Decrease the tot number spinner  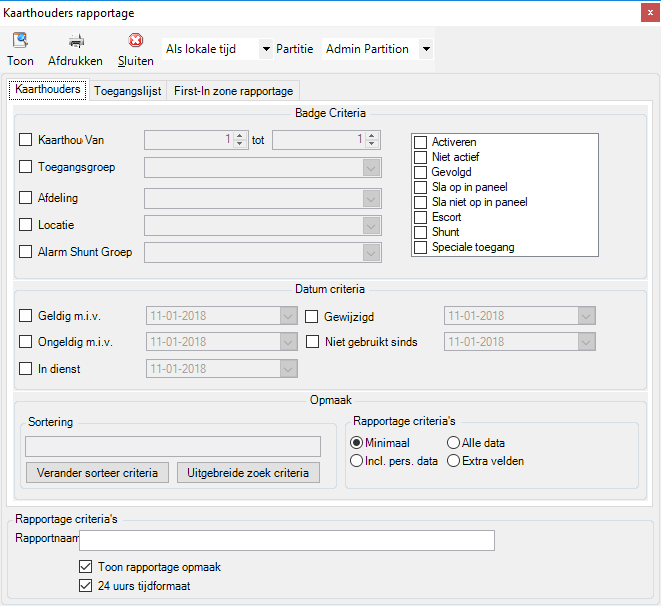tap(371, 144)
